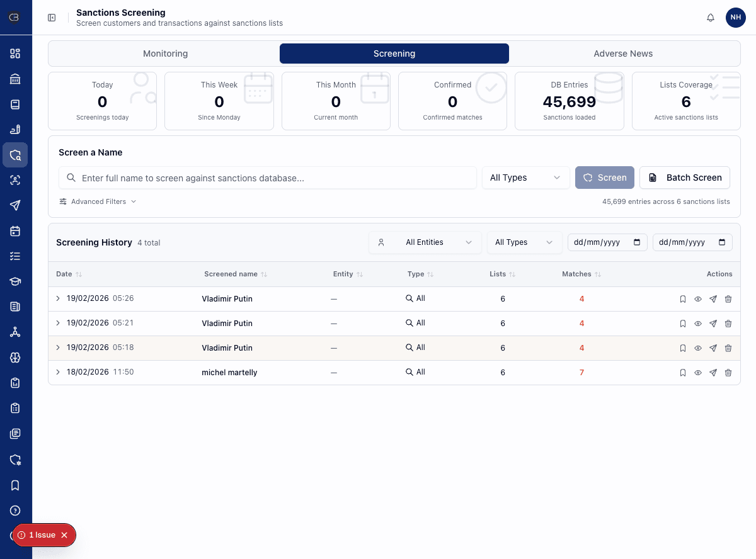The height and width of the screenshot is (559, 756).
Task: Bookmark the 05:21 Vladimir Putin screening
Action: click(683, 324)
